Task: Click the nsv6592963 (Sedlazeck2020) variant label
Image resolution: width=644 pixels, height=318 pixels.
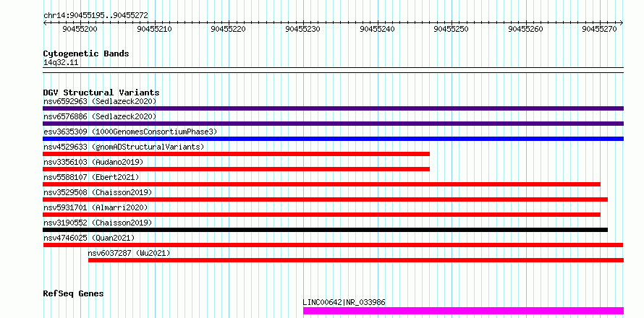Action: click(x=100, y=101)
